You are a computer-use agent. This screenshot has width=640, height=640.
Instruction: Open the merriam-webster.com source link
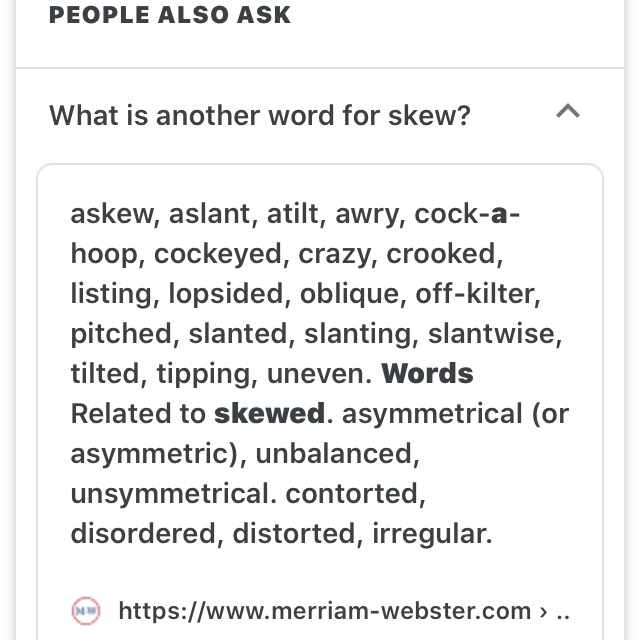click(324, 611)
